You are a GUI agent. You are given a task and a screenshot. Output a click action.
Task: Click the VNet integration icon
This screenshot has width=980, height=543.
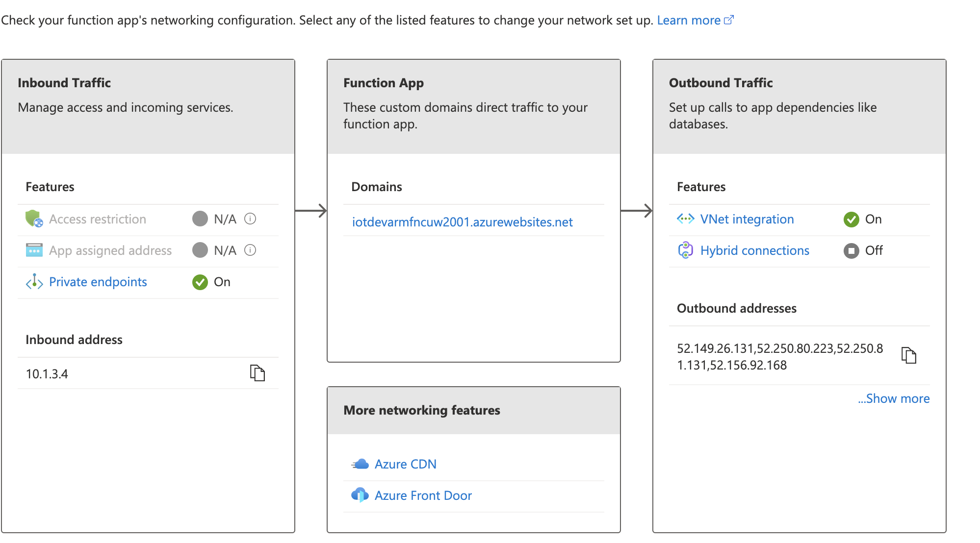[x=685, y=219]
